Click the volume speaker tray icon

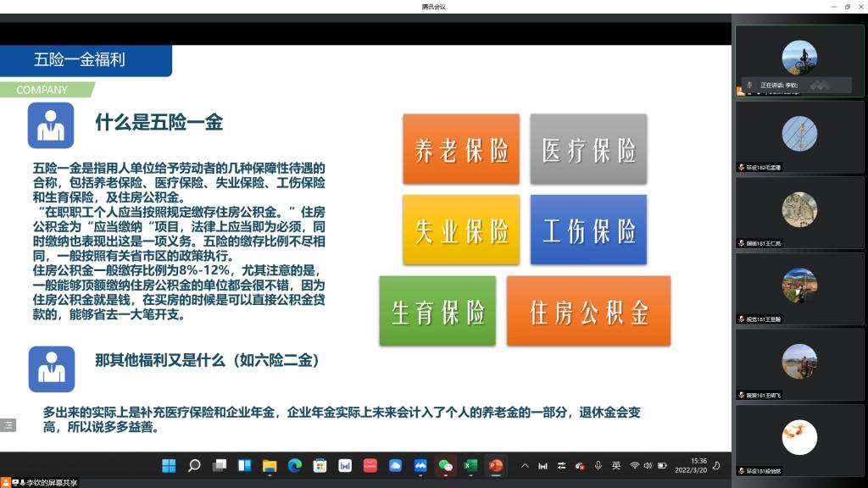[x=648, y=465]
